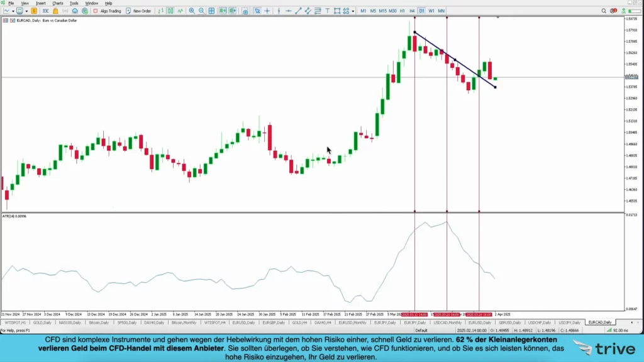The height and width of the screenshot is (362, 644).
Task: Switch to the Bitcoin,Daily chart tab
Action: (x=99, y=322)
